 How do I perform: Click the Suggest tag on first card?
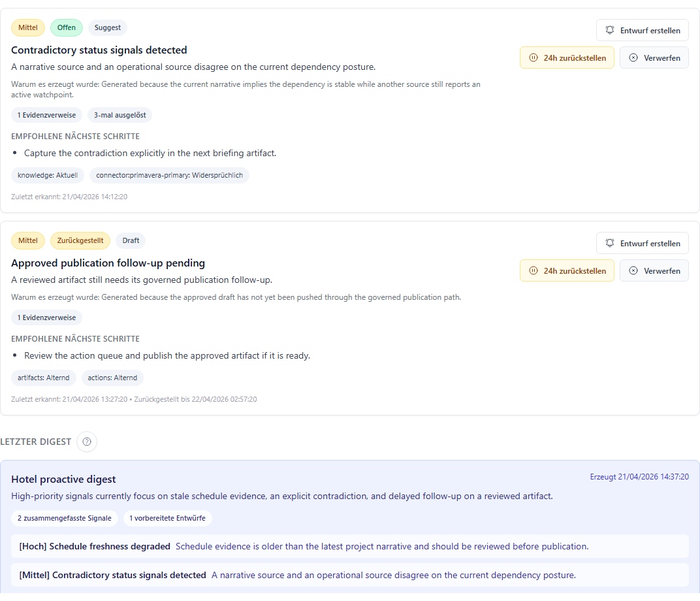click(x=108, y=27)
